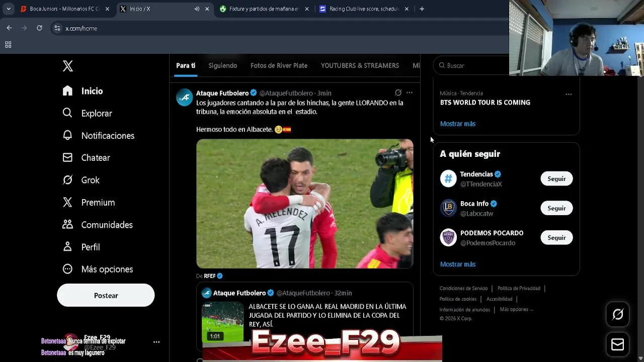Open Política de cookies link
Viewport: 644px width, 362px height.
tap(458, 299)
